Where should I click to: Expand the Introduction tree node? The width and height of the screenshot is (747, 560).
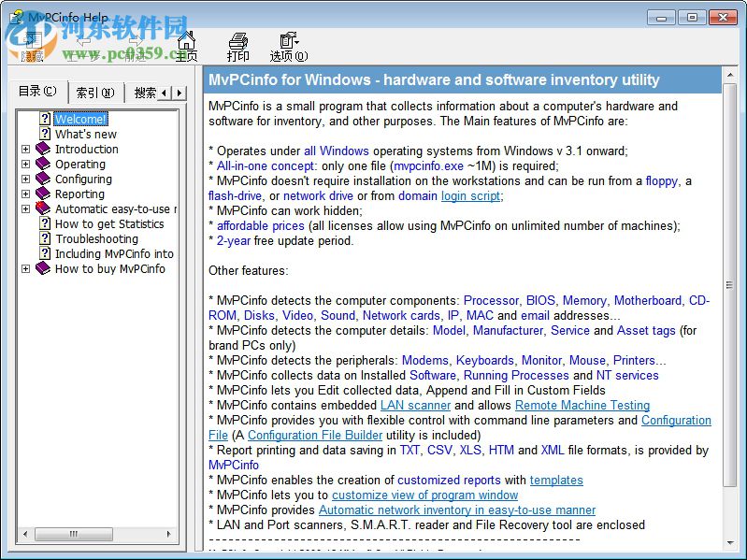pos(26,149)
